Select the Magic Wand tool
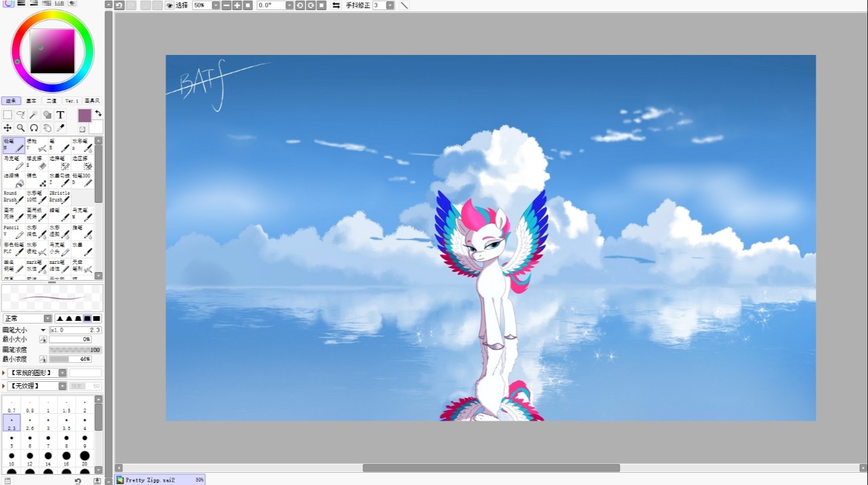 (34, 115)
